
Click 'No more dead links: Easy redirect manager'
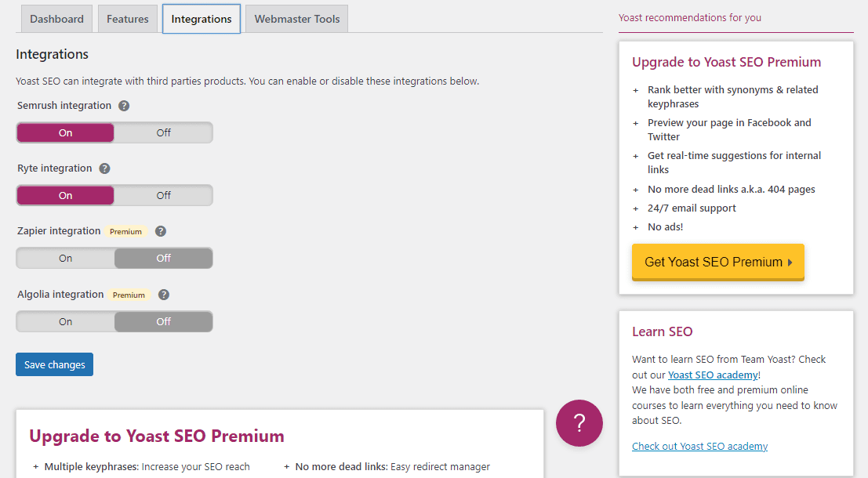[393, 467]
